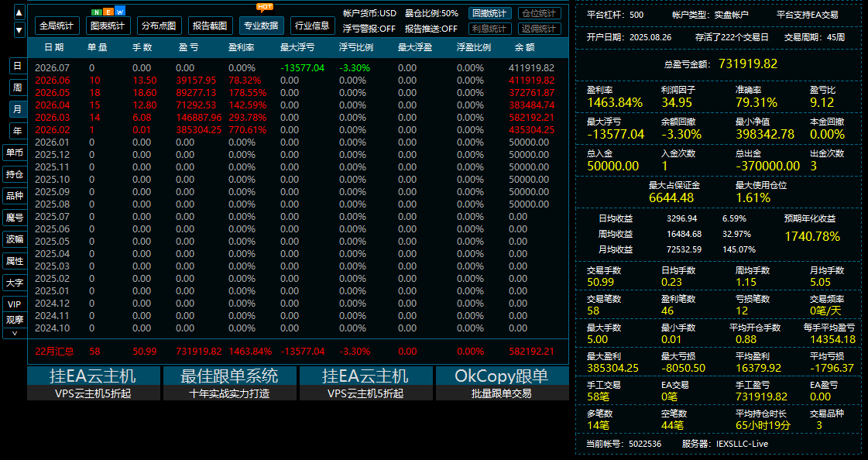Click the 385304.25 profit in the 2026.02 row
The height and width of the screenshot is (460, 868).
[199, 129]
